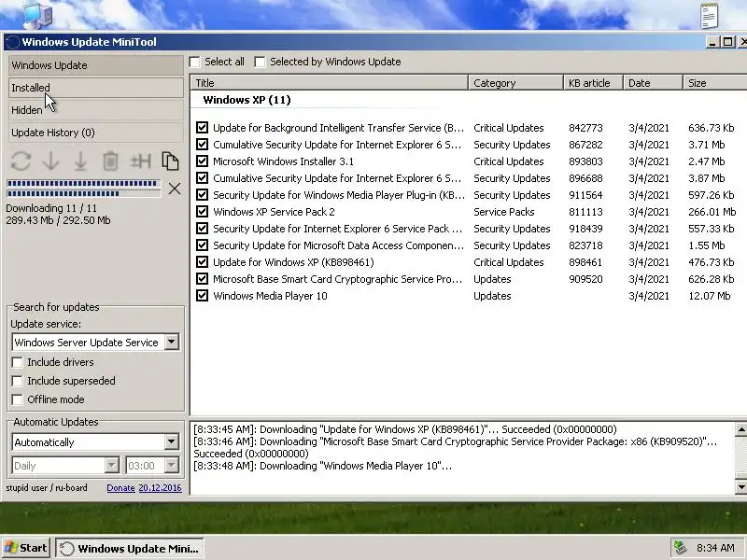The width and height of the screenshot is (747, 560).
Task: Click the hide updates icon
Action: 141,161
